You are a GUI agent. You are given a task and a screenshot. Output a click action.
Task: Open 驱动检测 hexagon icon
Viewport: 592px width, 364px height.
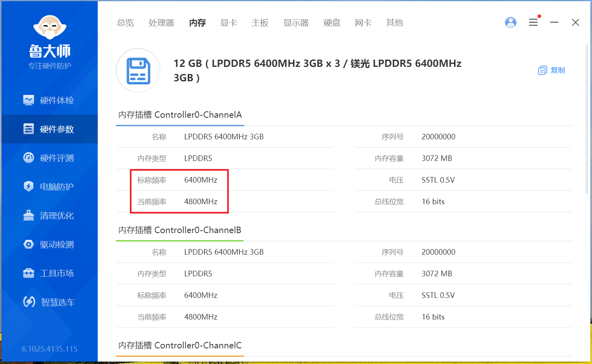pos(28,244)
